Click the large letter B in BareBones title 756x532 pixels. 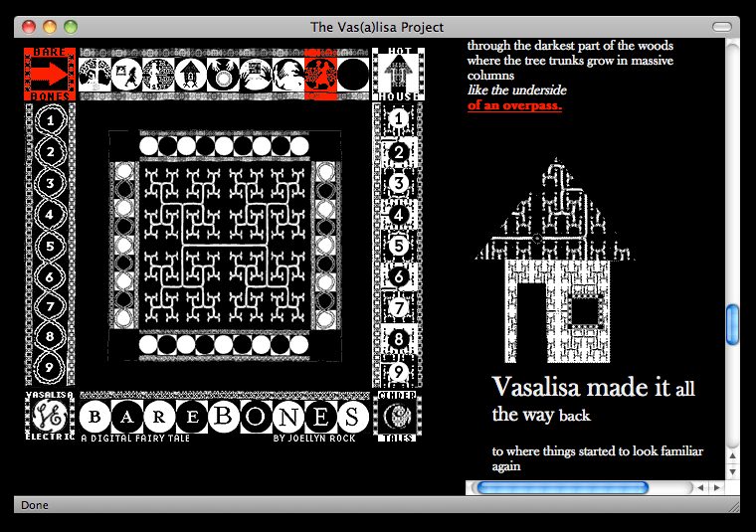click(x=225, y=416)
